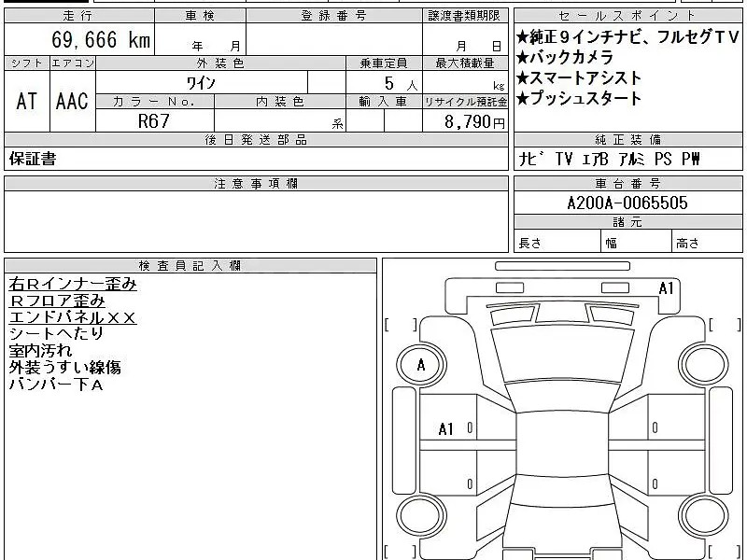Image resolution: width=747 pixels, height=560 pixels.
Task: Click the セールスポイント header
Action: pos(627,11)
